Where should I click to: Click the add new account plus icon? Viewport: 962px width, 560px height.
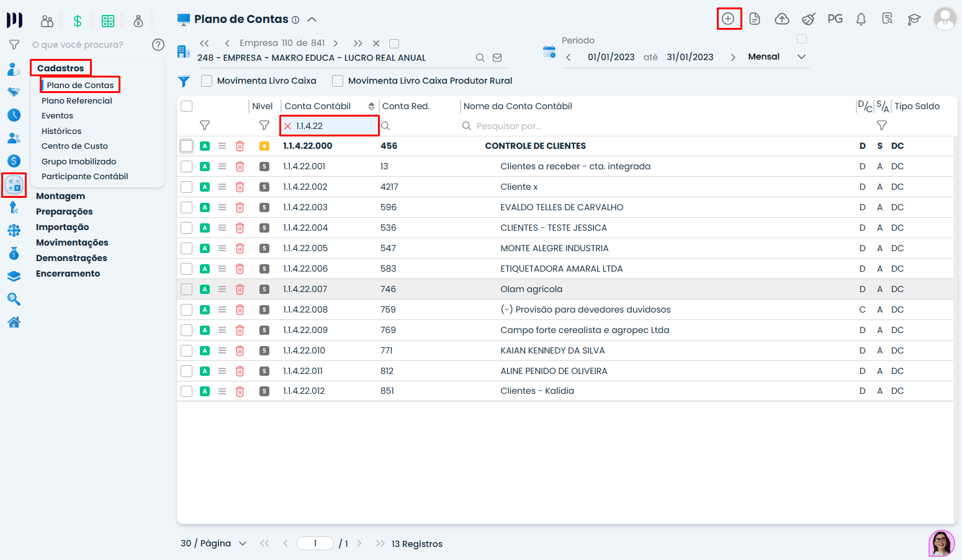coord(728,19)
